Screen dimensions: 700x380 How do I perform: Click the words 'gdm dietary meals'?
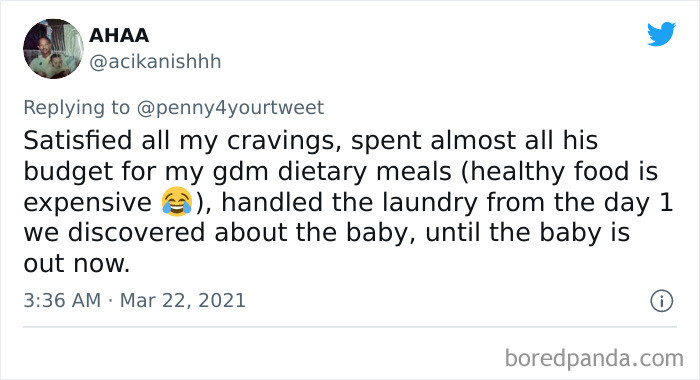point(332,171)
